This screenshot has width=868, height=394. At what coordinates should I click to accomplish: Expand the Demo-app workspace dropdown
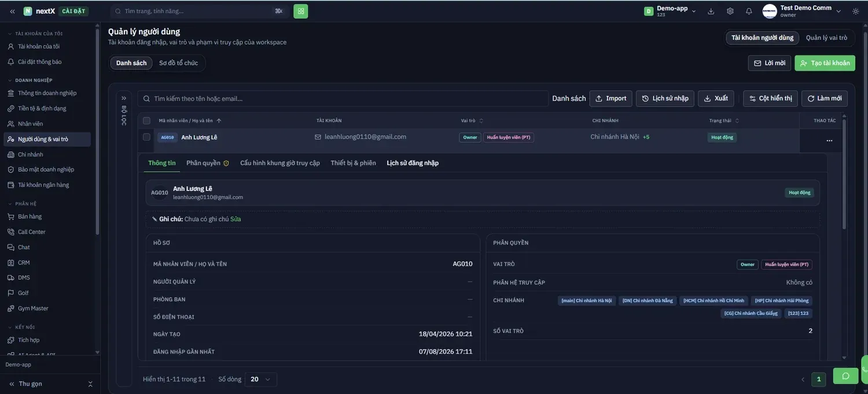pos(670,11)
